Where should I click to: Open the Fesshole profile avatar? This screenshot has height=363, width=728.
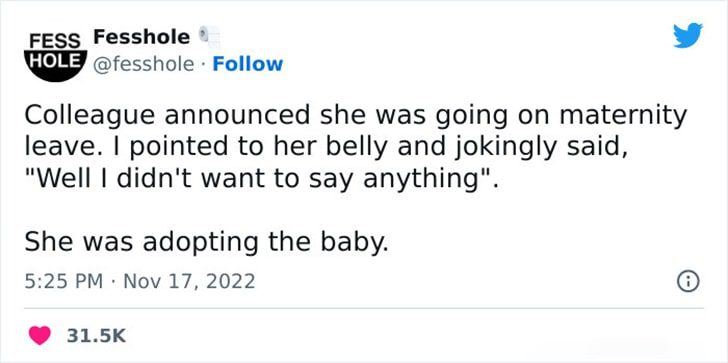55,55
